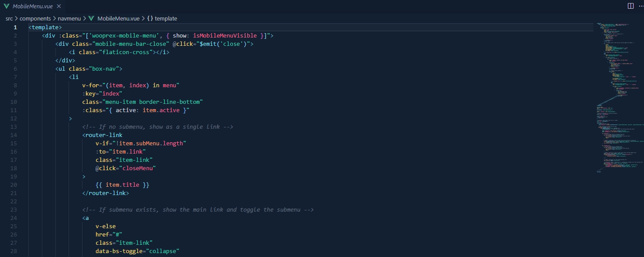Click line number 13 in the gutter
644x257 pixels.
(x=15, y=127)
